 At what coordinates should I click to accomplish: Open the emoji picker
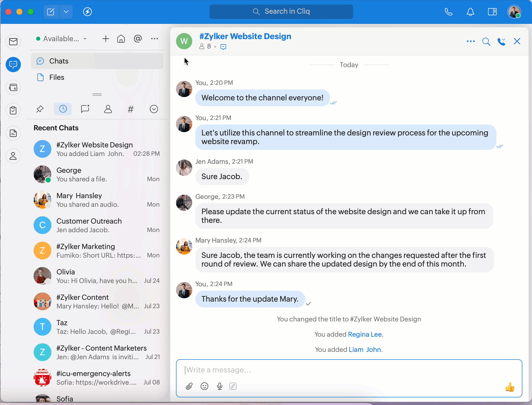(x=204, y=386)
